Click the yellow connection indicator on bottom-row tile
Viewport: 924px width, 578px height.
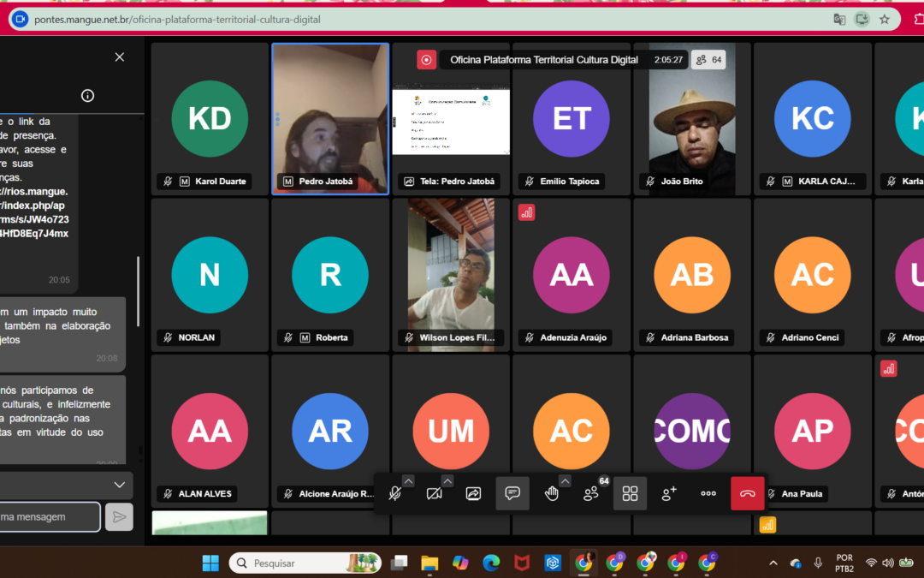tap(767, 525)
